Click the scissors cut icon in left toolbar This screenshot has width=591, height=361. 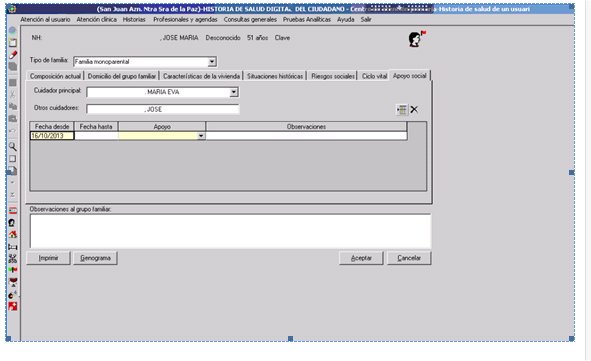coord(12,94)
